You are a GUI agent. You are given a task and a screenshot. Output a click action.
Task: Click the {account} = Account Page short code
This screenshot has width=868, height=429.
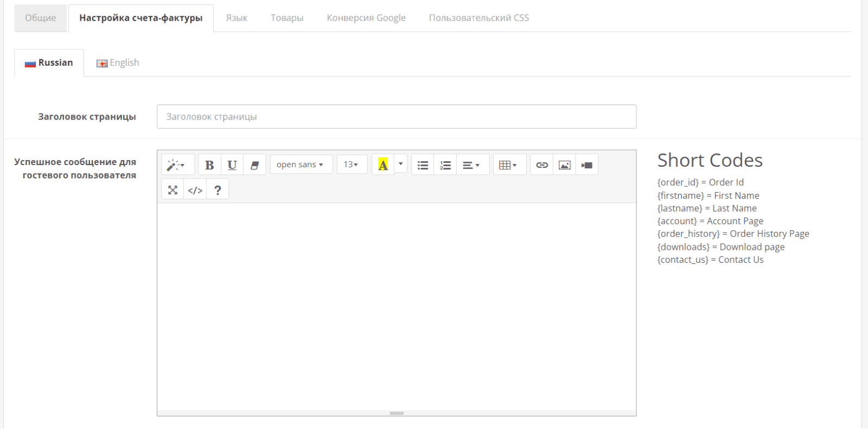click(710, 221)
